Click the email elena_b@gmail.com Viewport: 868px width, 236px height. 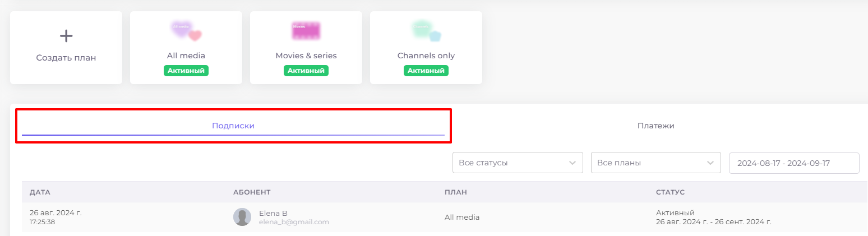(x=294, y=222)
